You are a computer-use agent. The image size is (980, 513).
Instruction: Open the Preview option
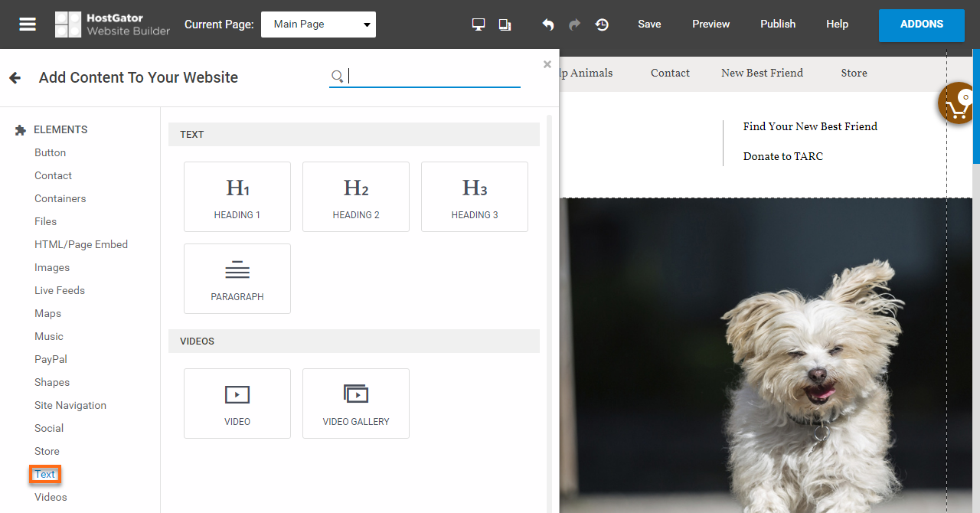[710, 25]
